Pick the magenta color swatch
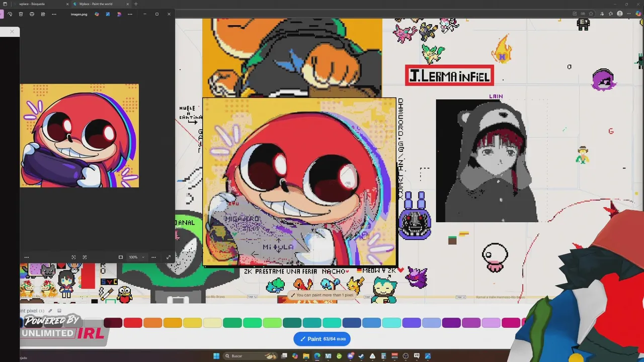 coord(511,323)
